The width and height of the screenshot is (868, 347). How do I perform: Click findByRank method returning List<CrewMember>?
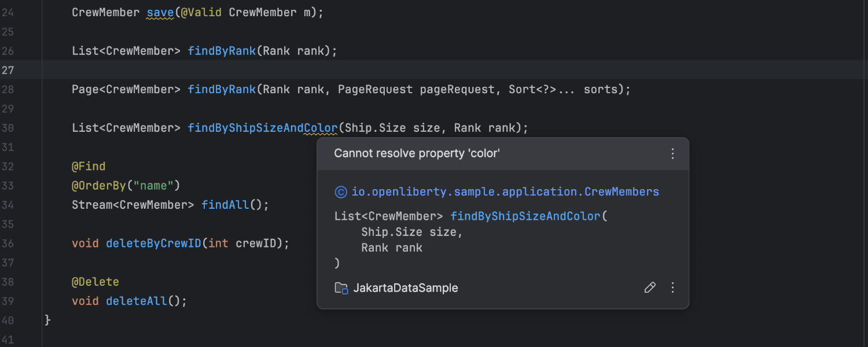[222, 51]
